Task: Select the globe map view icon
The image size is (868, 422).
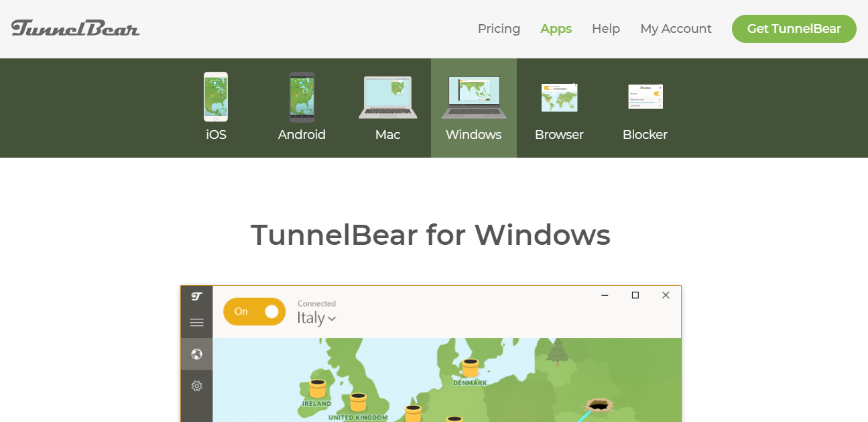Action: [196, 354]
